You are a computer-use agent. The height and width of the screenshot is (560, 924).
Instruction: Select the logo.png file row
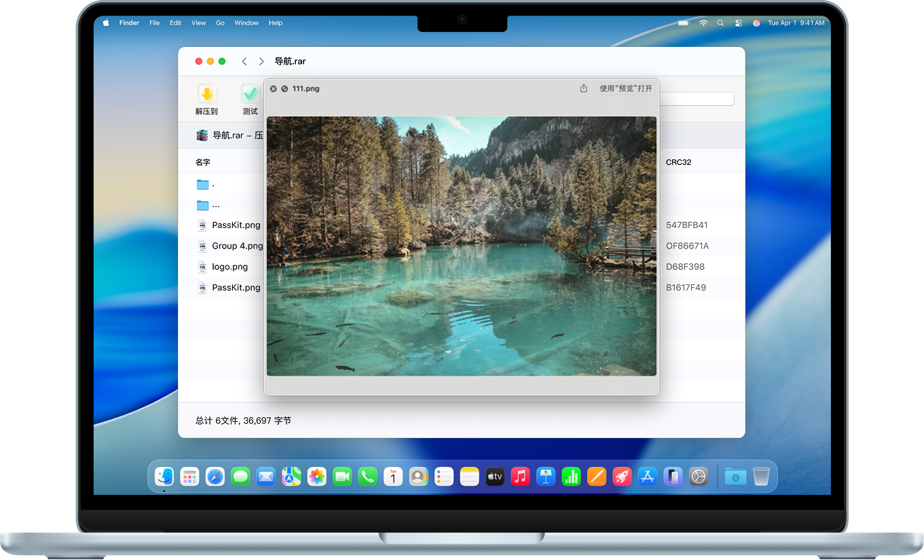point(229,267)
